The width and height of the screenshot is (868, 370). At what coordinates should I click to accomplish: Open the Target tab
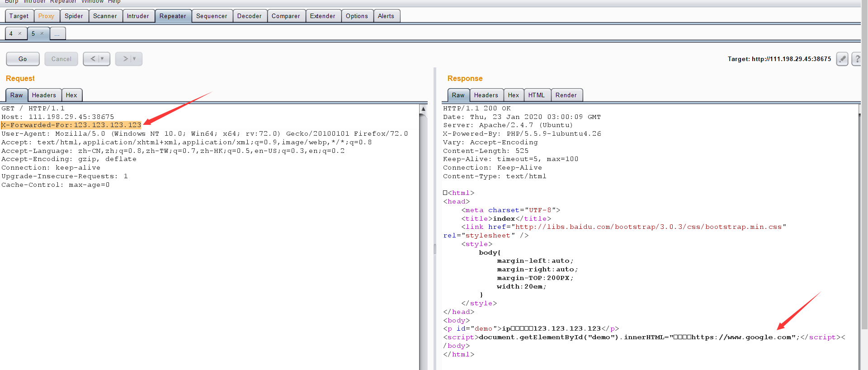(x=19, y=16)
